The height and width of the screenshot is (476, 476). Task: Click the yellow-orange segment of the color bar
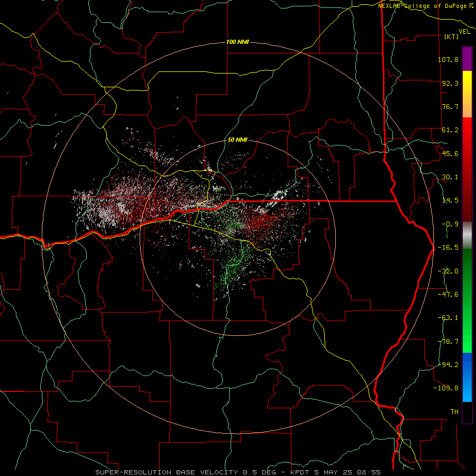coord(467,94)
